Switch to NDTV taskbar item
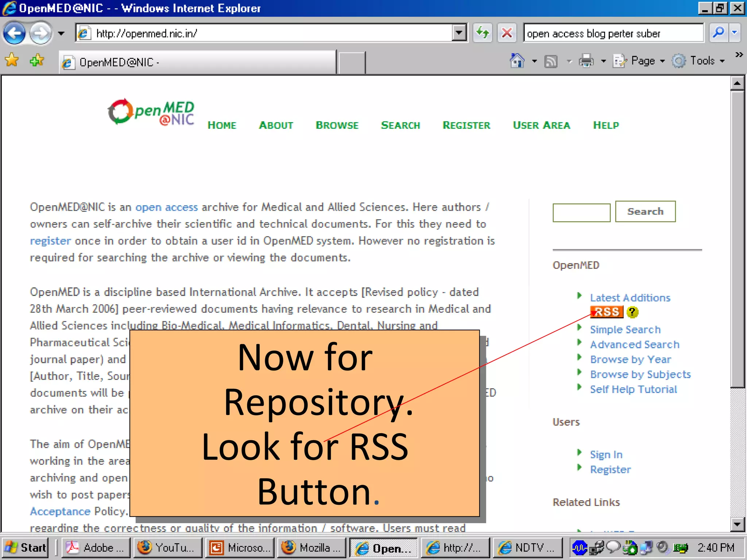 point(528,548)
